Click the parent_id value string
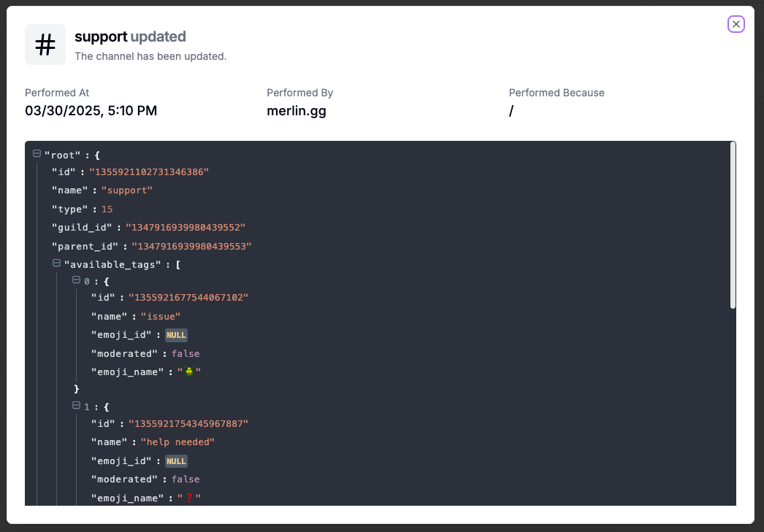The image size is (764, 532). (191, 246)
